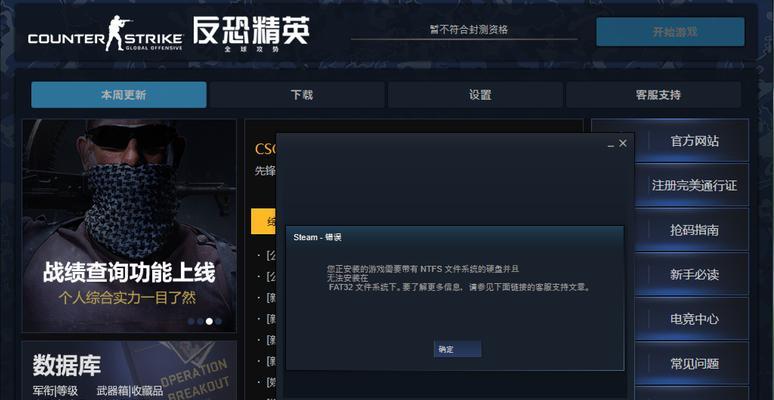Close the Steam dialog with X
The width and height of the screenshot is (774, 400).
tap(623, 143)
